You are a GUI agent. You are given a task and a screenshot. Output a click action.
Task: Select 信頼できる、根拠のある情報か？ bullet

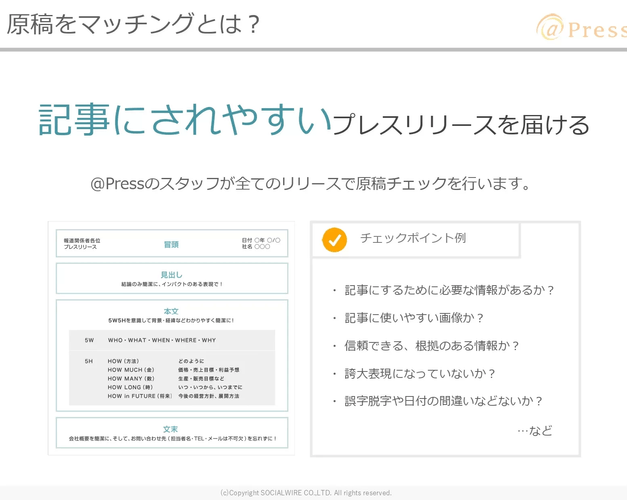click(432, 346)
